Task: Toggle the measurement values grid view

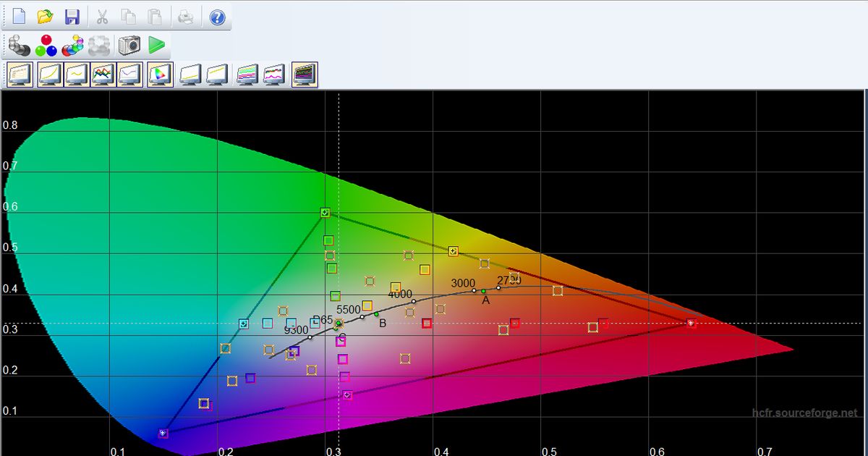Action: (20, 73)
